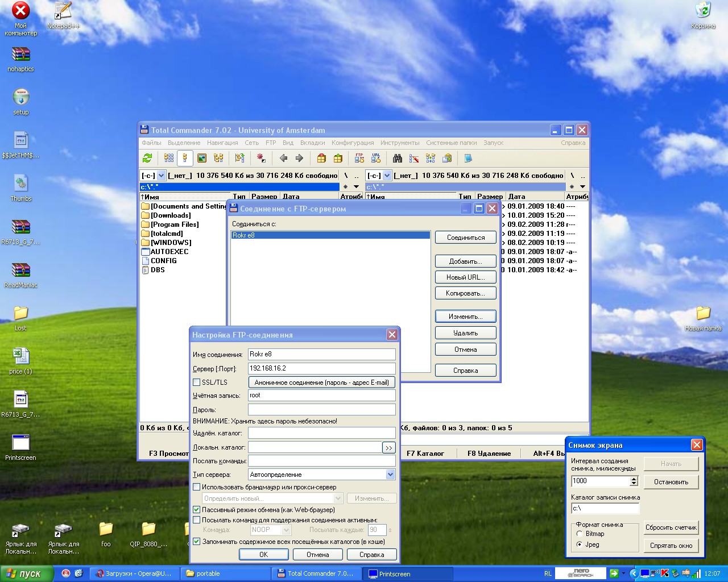The width and height of the screenshot is (728, 582).
Task: Select Rokr e8 in connection list
Action: 330,235
